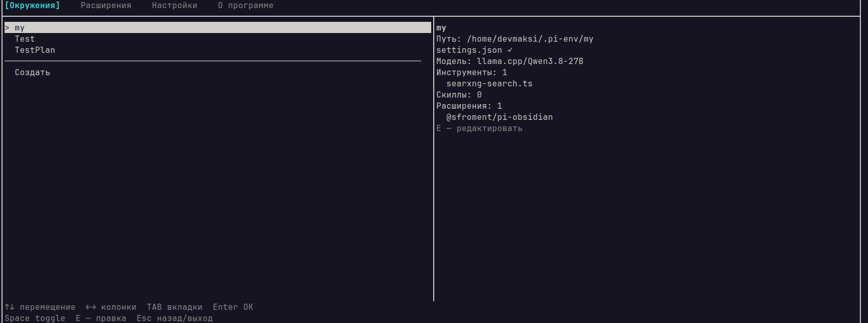This screenshot has height=323, width=868.
Task: Click the selection arrow before my
Action: 7,28
